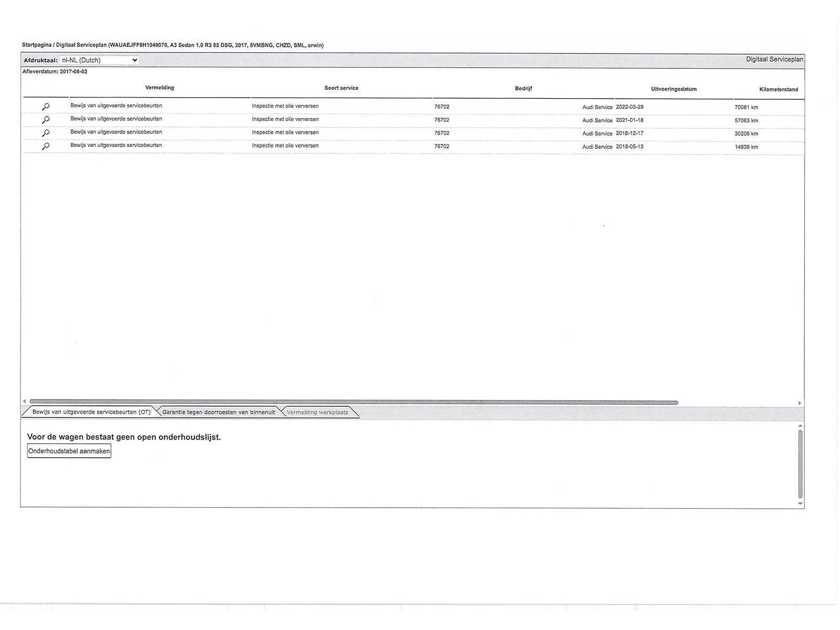Click the horizontal scrollbar under the table
This screenshot has height=630, width=840.
click(x=353, y=403)
